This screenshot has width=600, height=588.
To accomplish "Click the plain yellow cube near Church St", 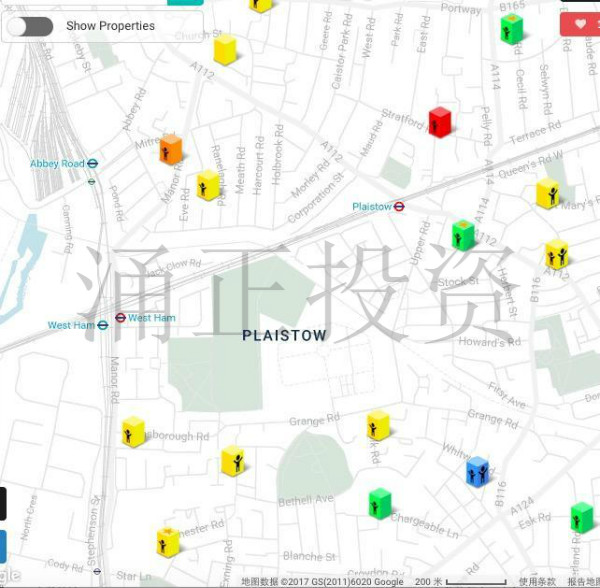I will pyautogui.click(x=225, y=50).
